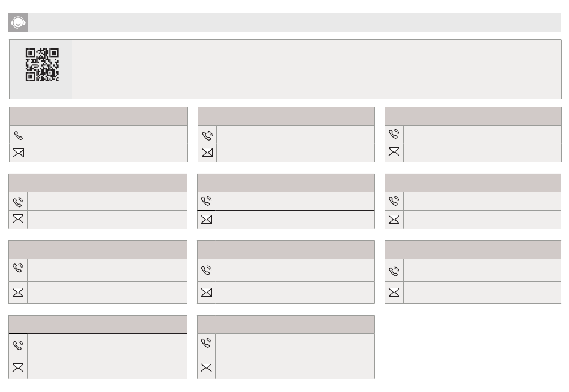Click envelope icon in bottom row's middle card
The width and height of the screenshot is (569, 392).
coord(207,367)
